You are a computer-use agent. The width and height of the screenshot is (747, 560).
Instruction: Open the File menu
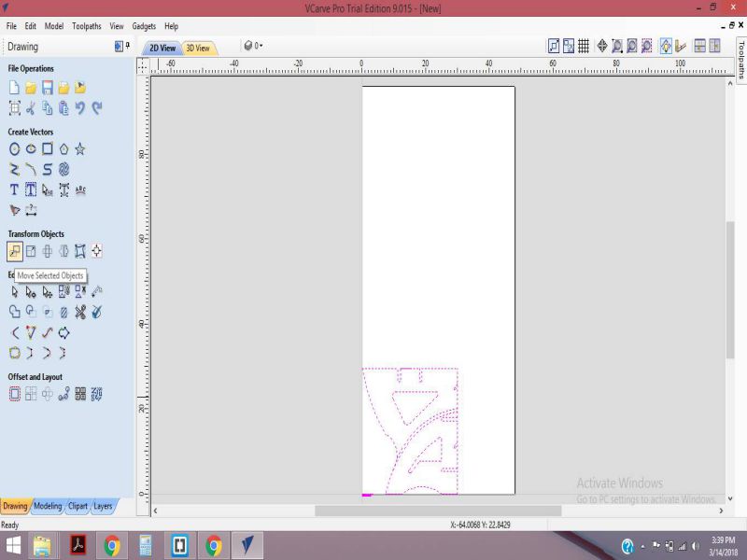click(11, 26)
